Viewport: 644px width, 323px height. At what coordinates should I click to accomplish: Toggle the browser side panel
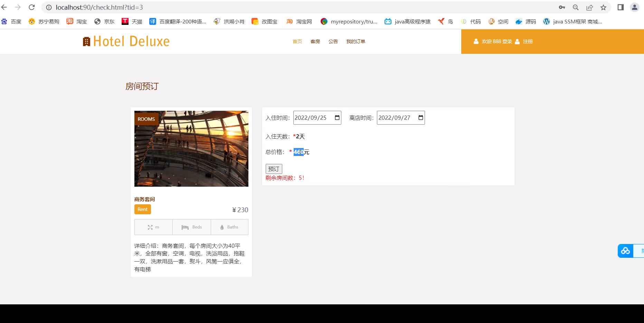(x=621, y=7)
